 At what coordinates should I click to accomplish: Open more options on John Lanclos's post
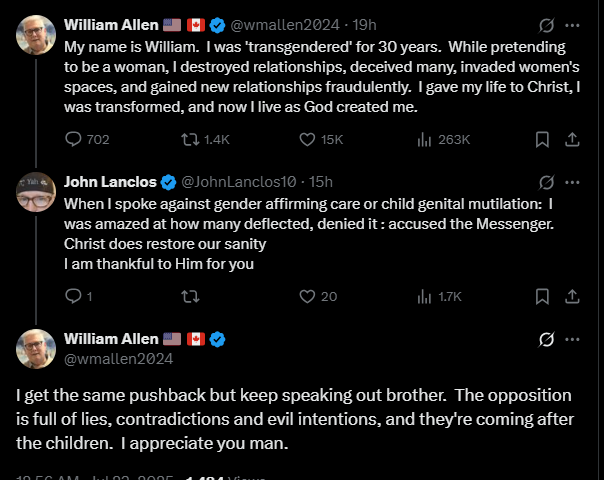pyautogui.click(x=573, y=182)
